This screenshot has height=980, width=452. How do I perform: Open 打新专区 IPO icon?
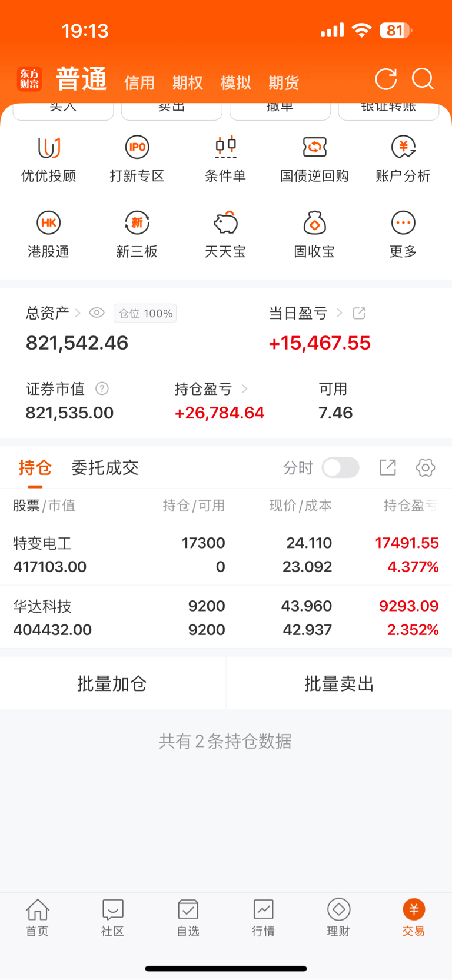(137, 147)
